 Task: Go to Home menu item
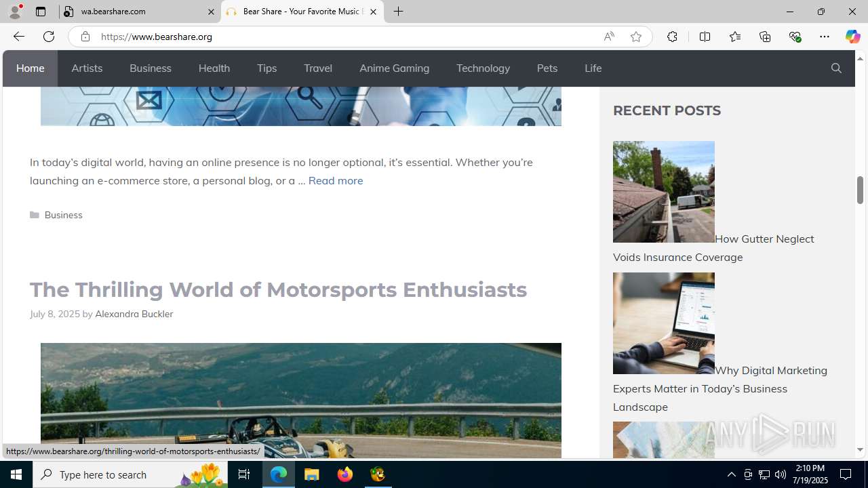click(x=30, y=68)
